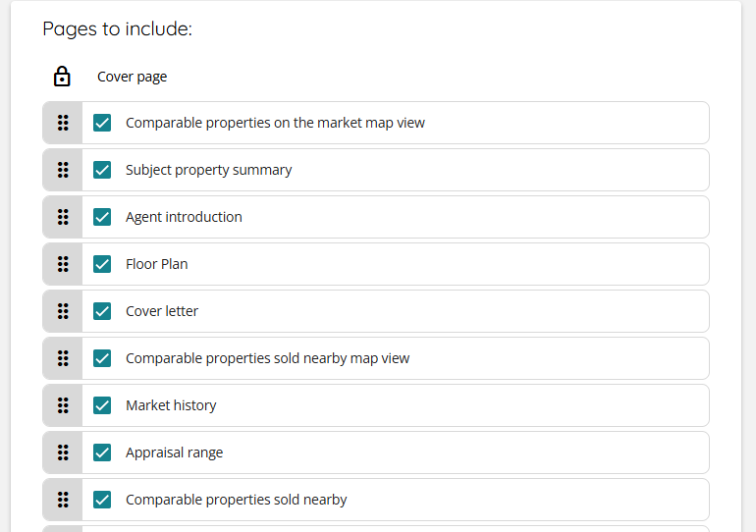Click drag handle for Market history row
The width and height of the screenshot is (756, 532).
[x=63, y=405]
